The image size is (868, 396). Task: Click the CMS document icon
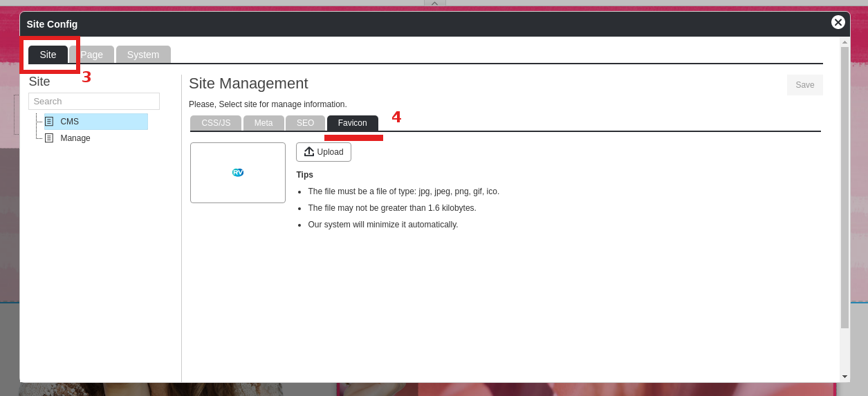[x=49, y=122]
